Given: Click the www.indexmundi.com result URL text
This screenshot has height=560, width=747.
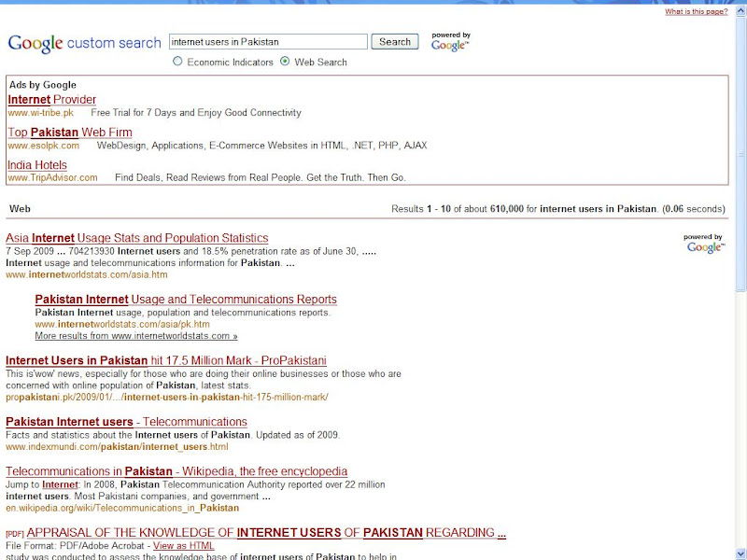Looking at the screenshot, I should [x=117, y=447].
